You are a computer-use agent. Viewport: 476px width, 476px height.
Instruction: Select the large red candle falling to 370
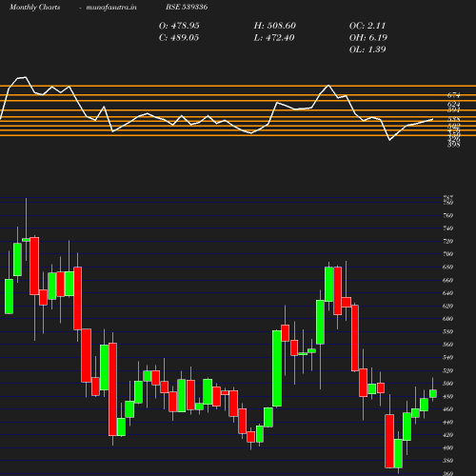389,441
